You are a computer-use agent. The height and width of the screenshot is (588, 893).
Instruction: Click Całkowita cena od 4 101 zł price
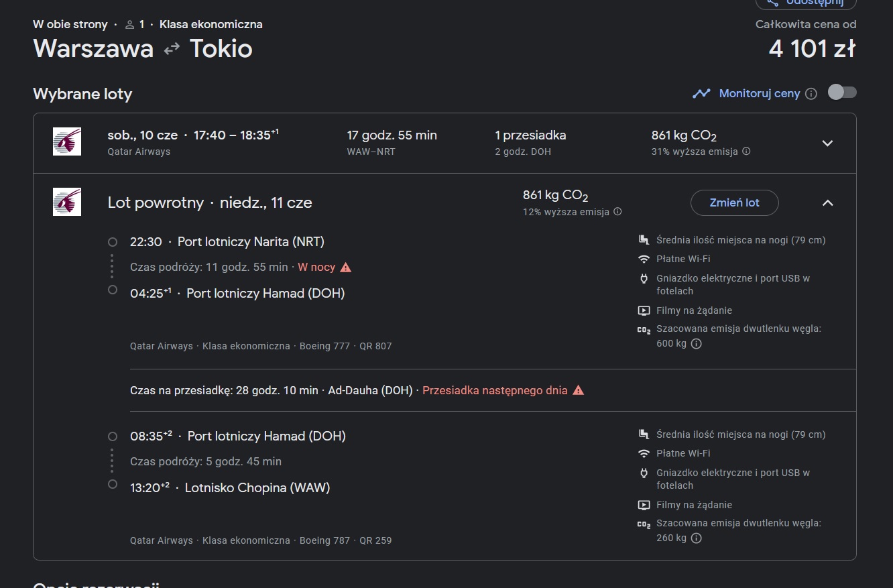806,40
